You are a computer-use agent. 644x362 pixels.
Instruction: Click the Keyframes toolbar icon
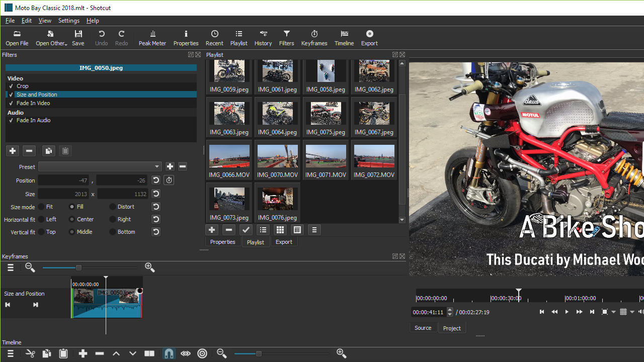[314, 38]
